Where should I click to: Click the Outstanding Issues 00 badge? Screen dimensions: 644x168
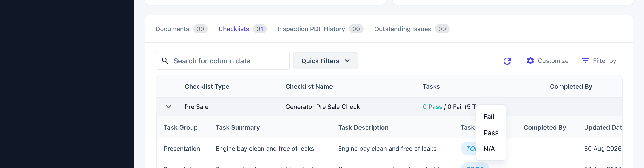(442, 29)
